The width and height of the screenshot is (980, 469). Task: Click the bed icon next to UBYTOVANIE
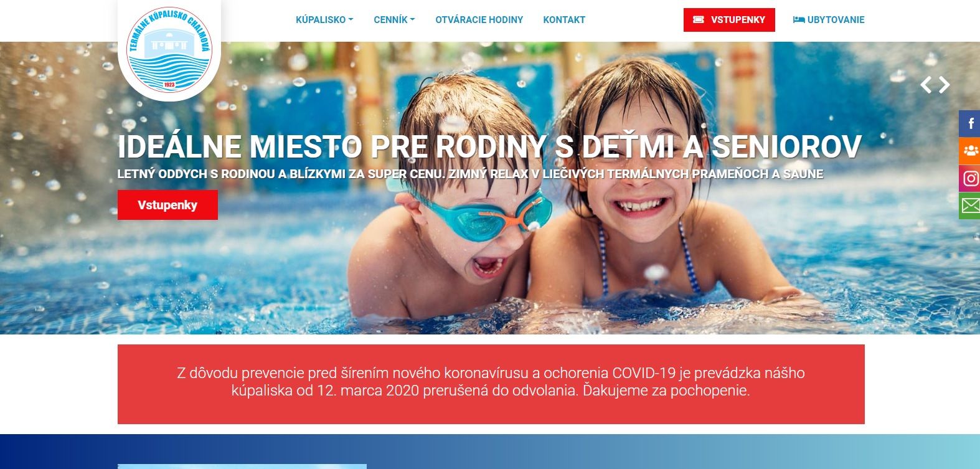(798, 20)
